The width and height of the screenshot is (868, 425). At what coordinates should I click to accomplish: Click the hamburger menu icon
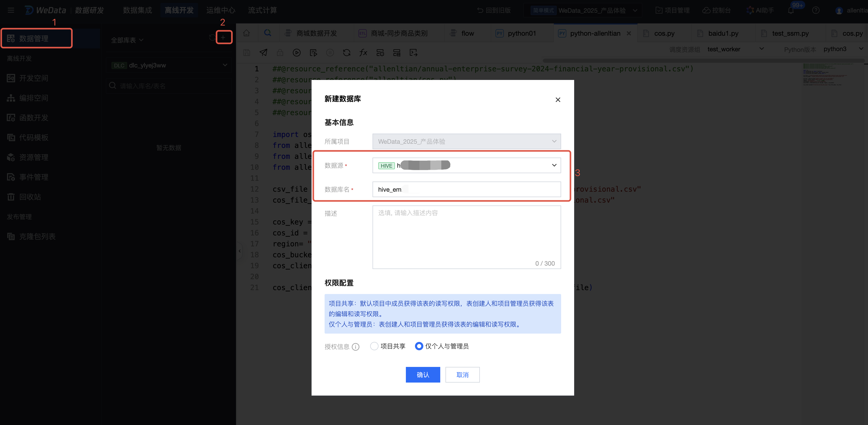(11, 10)
